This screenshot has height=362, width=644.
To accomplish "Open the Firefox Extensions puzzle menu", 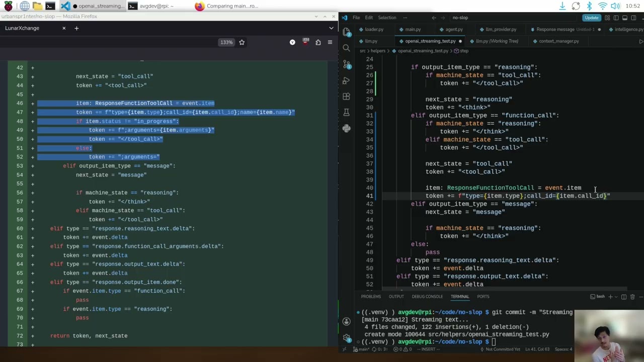I will [x=318, y=42].
